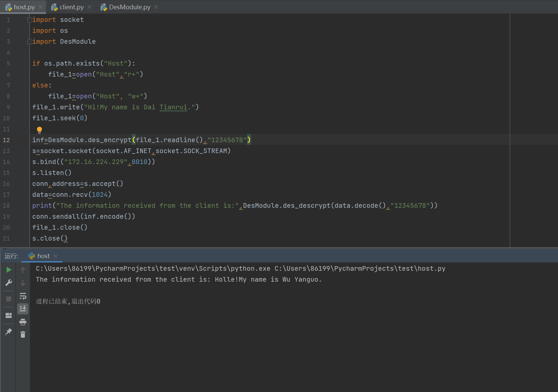Viewport: 558px width, 392px height.
Task: Select the host tab in Run panel
Action: [x=43, y=256]
